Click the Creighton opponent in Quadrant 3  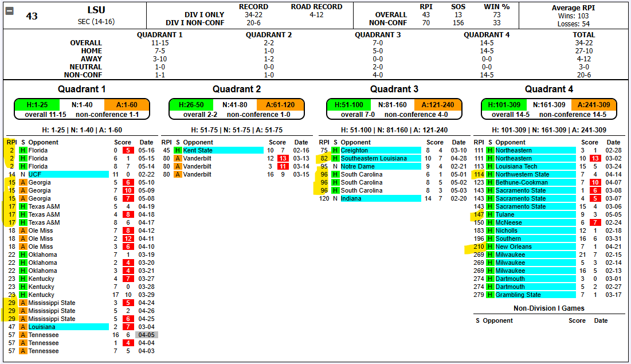pyautogui.click(x=381, y=150)
